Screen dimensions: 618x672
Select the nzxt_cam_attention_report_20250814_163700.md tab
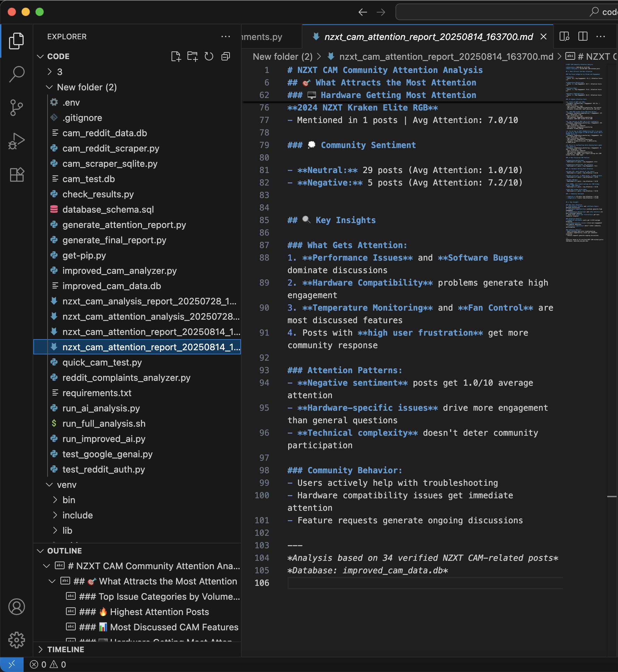point(428,36)
